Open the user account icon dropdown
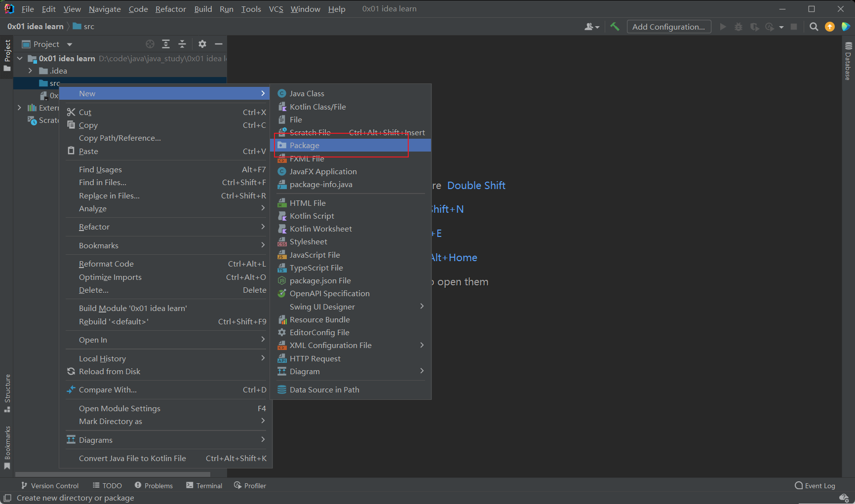 point(591,27)
